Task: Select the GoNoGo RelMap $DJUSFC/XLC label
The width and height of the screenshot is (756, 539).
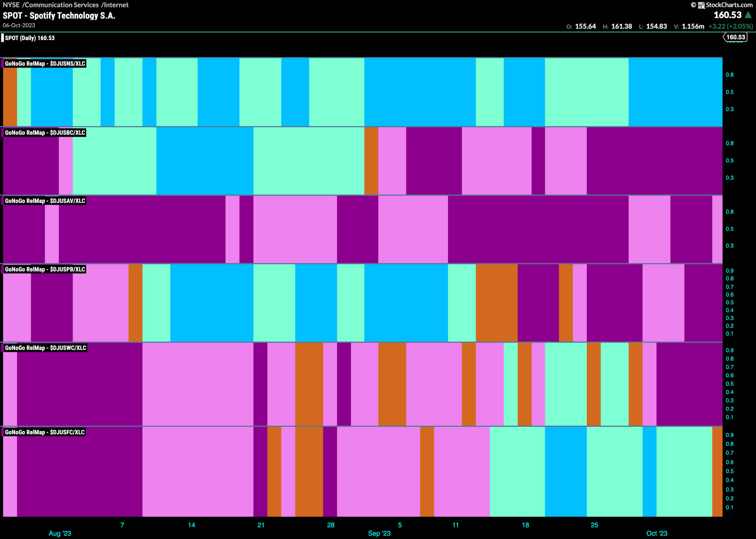Action: [45, 432]
